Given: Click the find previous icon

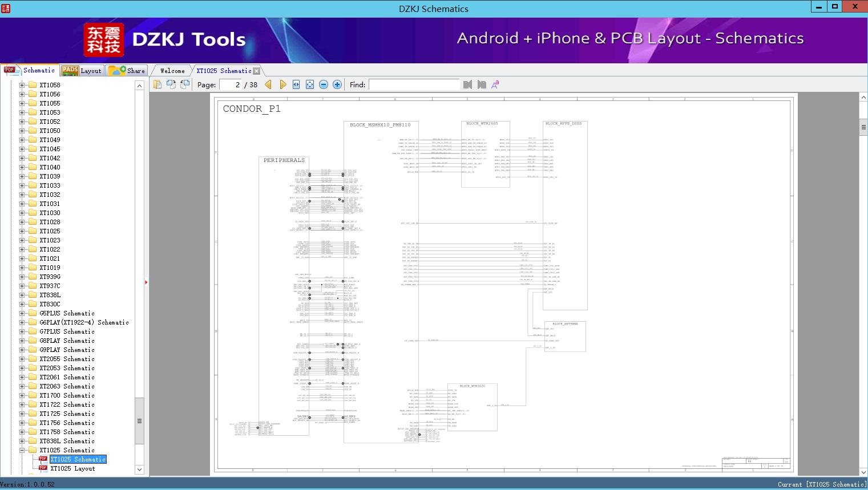Looking at the screenshot, I should pos(468,84).
